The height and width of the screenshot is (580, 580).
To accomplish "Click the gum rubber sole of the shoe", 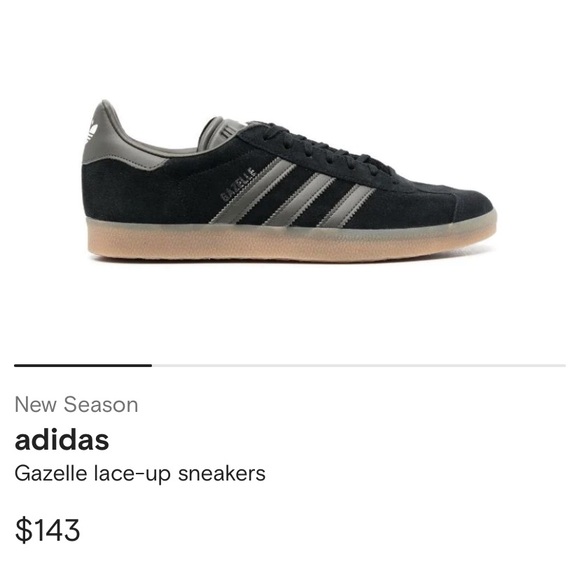I will pyautogui.click(x=291, y=242).
